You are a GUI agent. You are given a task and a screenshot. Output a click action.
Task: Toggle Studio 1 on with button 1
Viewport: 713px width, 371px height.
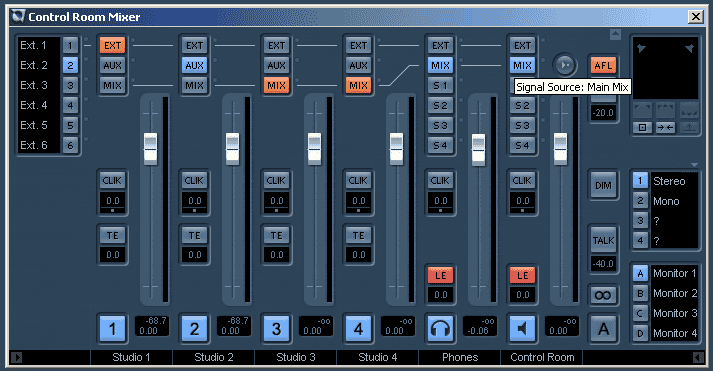pos(112,328)
